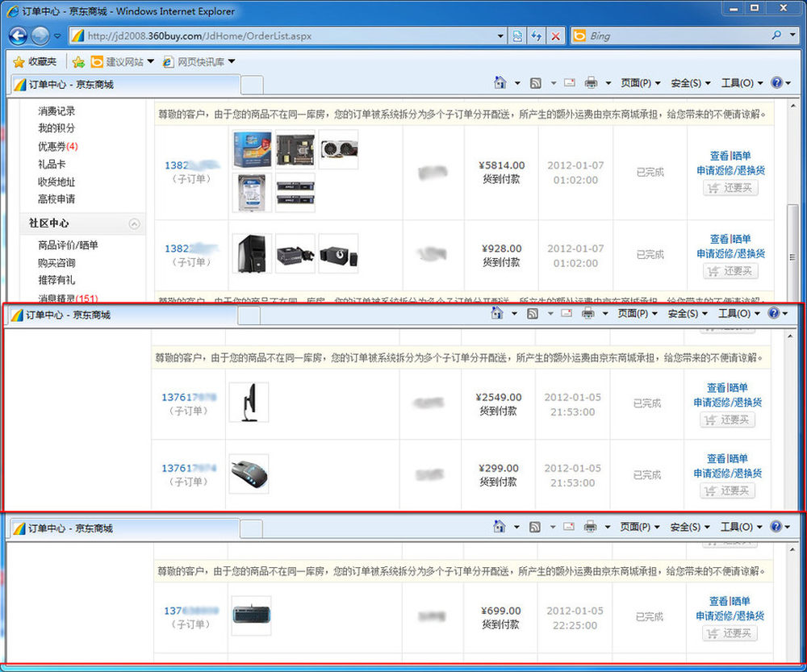Open the gaming mouse thumbnail in ¥299.00 order
This screenshot has width=807, height=672.
(249, 474)
